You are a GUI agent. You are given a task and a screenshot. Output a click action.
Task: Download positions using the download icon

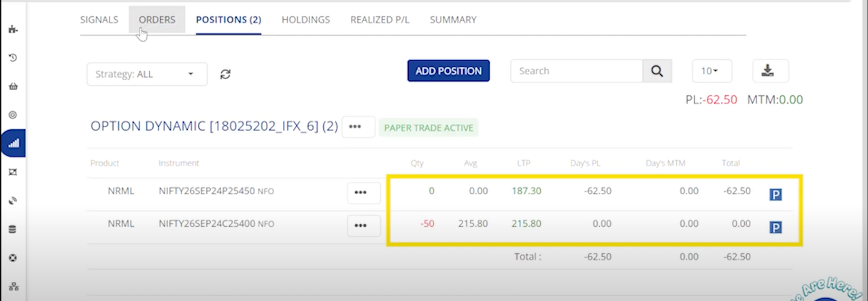click(770, 71)
